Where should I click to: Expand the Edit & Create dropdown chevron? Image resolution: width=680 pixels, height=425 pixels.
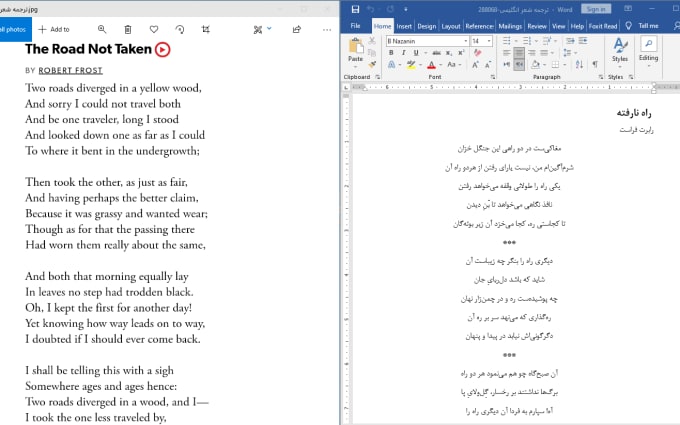[x=269, y=29]
